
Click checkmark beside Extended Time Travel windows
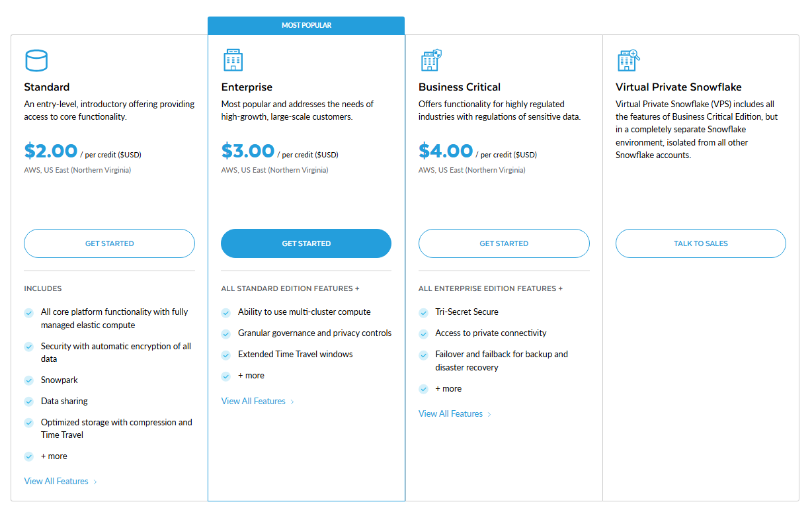(226, 355)
